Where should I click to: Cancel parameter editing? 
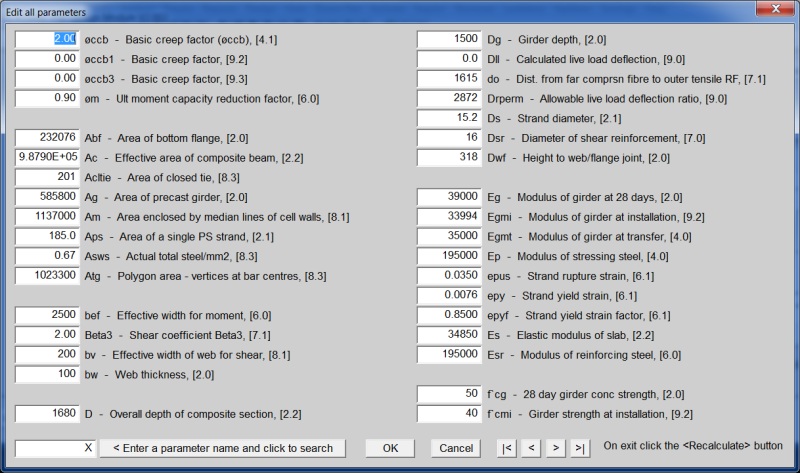click(x=455, y=447)
